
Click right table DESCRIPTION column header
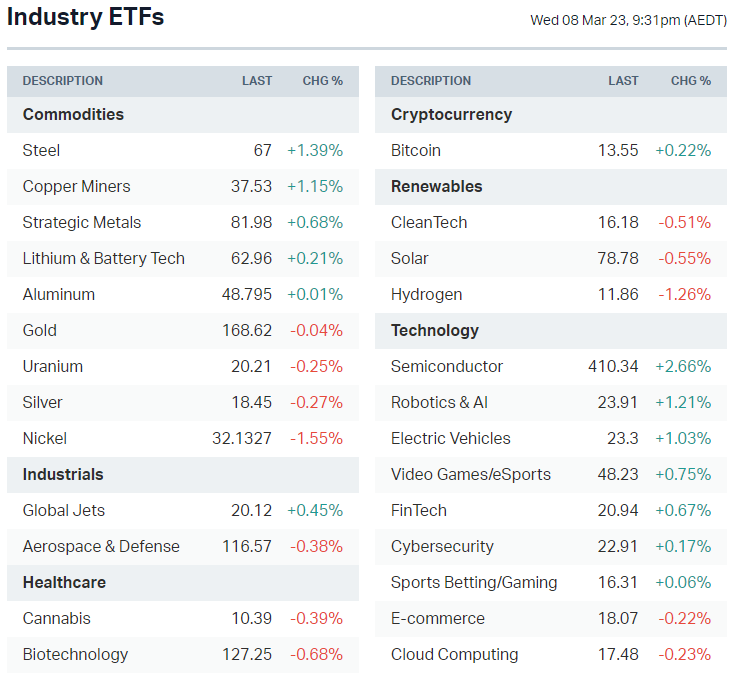[x=430, y=81]
